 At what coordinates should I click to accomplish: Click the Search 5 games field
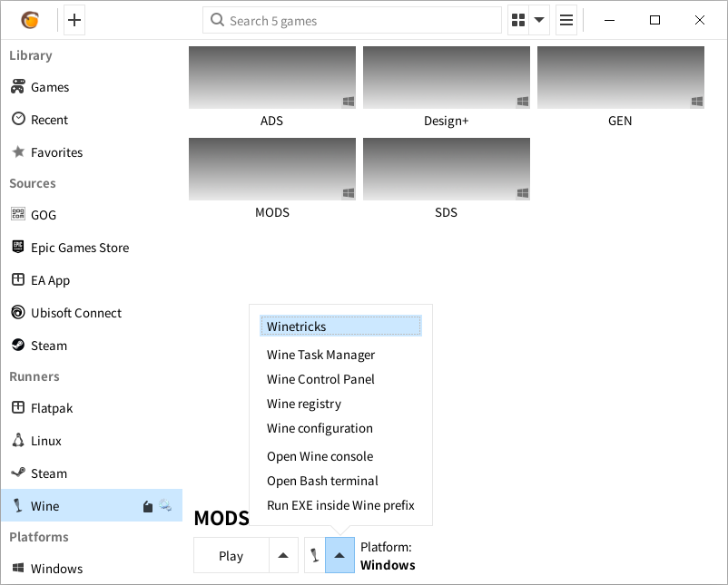(352, 20)
